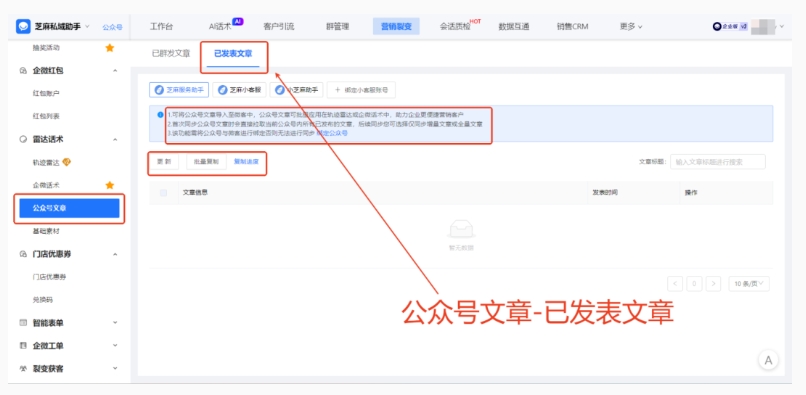Expand the 智能表单 section chevron
The height and width of the screenshot is (395, 806).
[x=115, y=323]
